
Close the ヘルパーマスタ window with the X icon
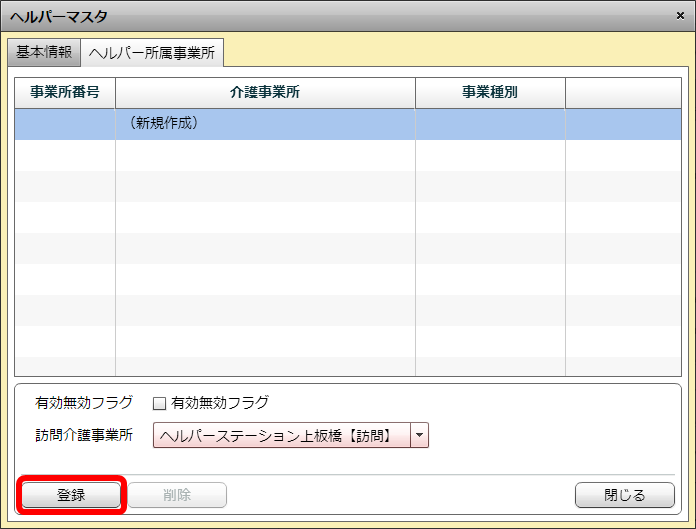point(680,16)
